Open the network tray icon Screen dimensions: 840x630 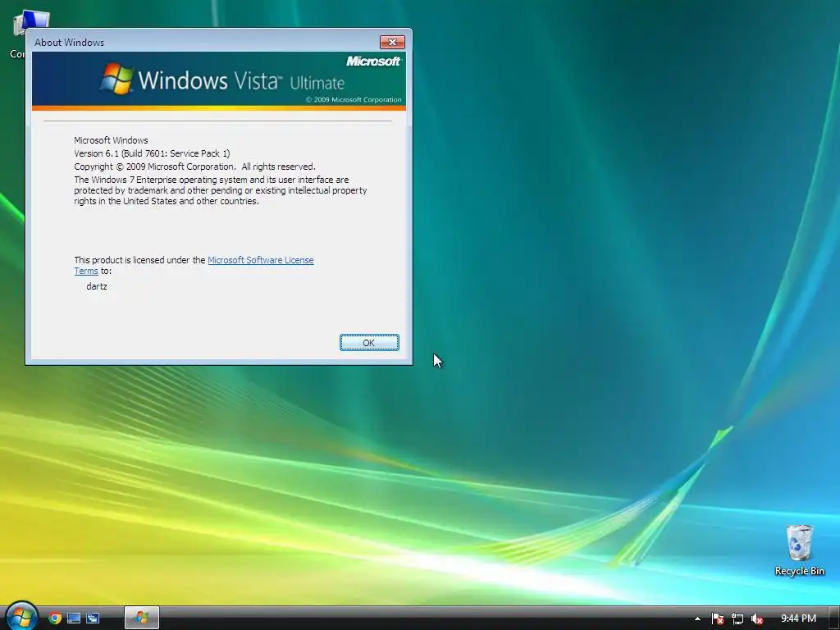tap(737, 619)
